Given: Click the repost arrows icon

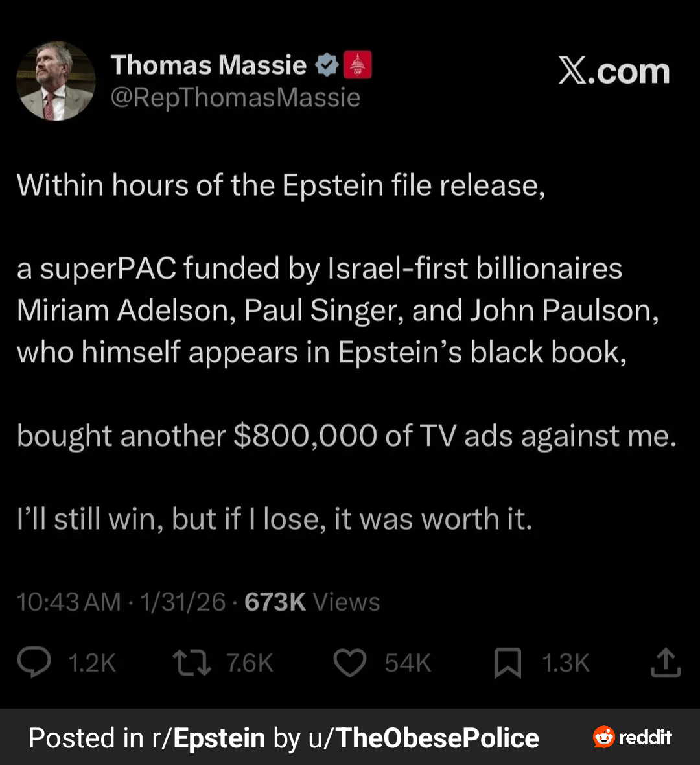Looking at the screenshot, I should [x=192, y=663].
